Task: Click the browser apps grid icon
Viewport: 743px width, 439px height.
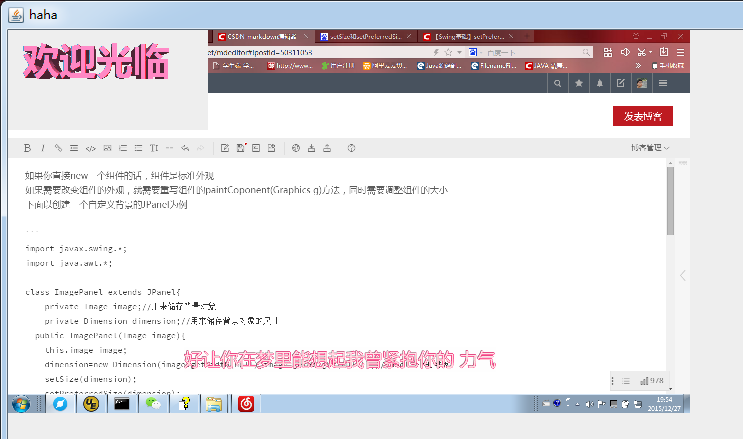Action: [607, 52]
